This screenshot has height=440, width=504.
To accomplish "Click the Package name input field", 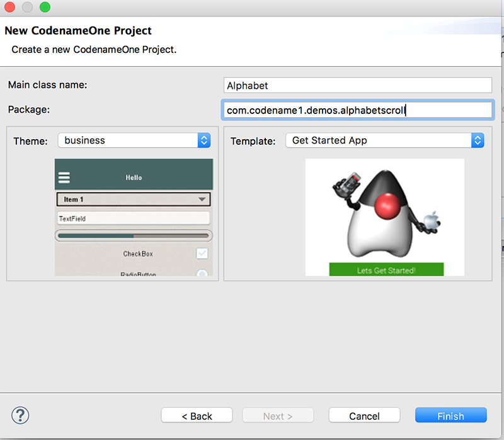I will 357,110.
